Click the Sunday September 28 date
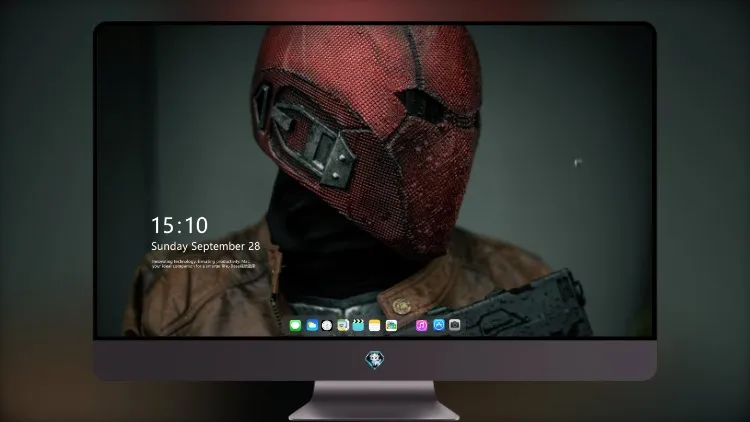 coord(206,246)
